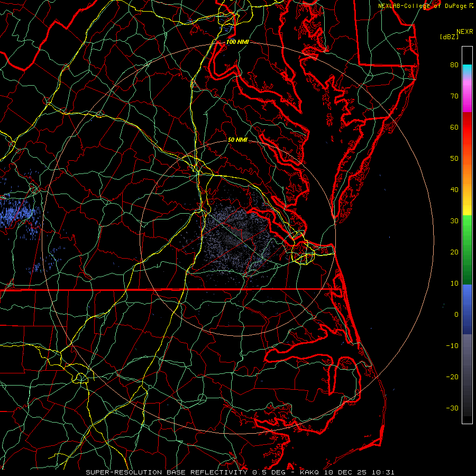Click the NEXLAB-College of DuPage watermark text
This screenshot has height=476, width=476.
[422, 5]
